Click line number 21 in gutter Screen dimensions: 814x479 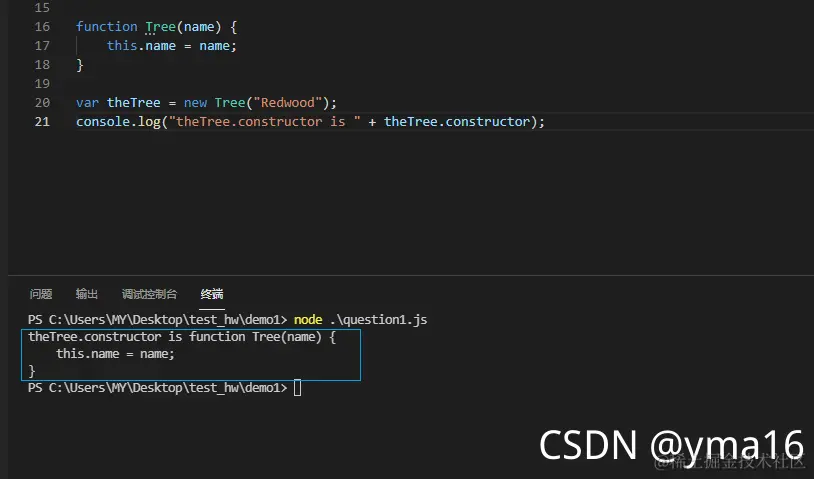pyautogui.click(x=42, y=121)
